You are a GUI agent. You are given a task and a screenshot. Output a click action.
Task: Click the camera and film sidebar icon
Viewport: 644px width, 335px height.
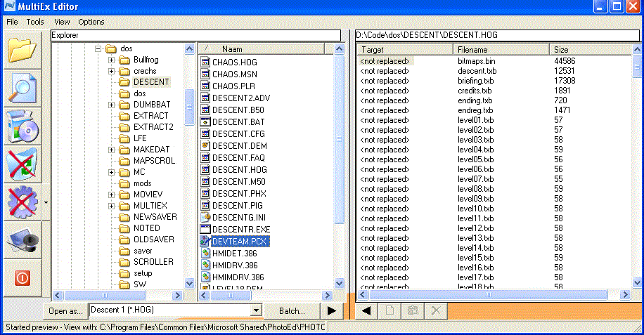(22, 240)
